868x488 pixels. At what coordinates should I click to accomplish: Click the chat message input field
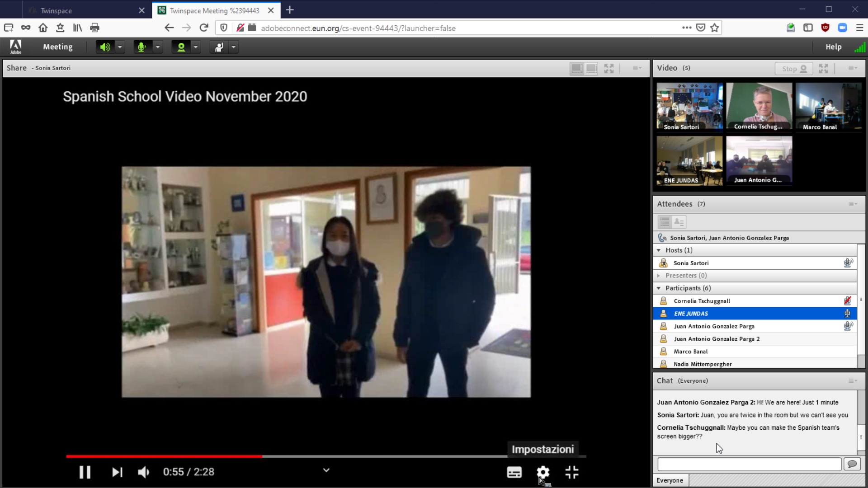(x=749, y=464)
